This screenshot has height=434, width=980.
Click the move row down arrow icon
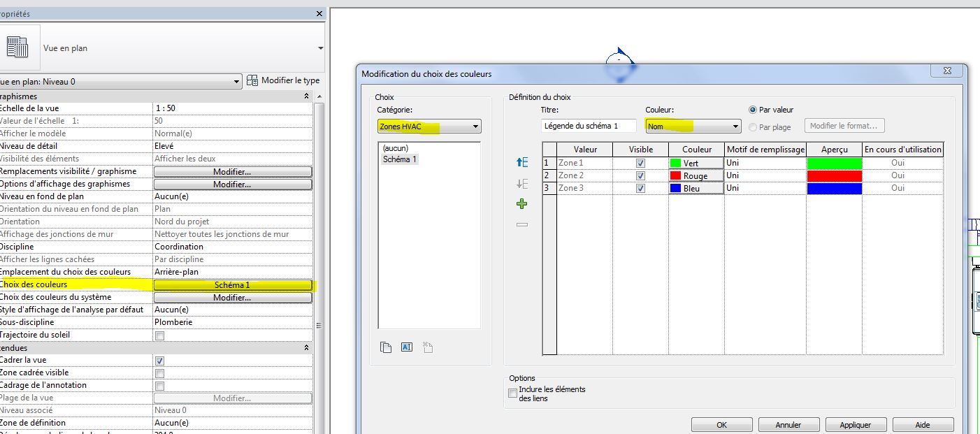(521, 184)
